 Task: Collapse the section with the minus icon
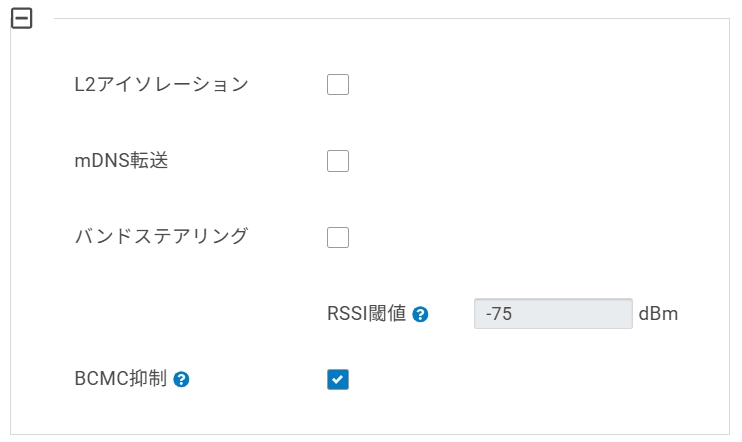point(21,19)
